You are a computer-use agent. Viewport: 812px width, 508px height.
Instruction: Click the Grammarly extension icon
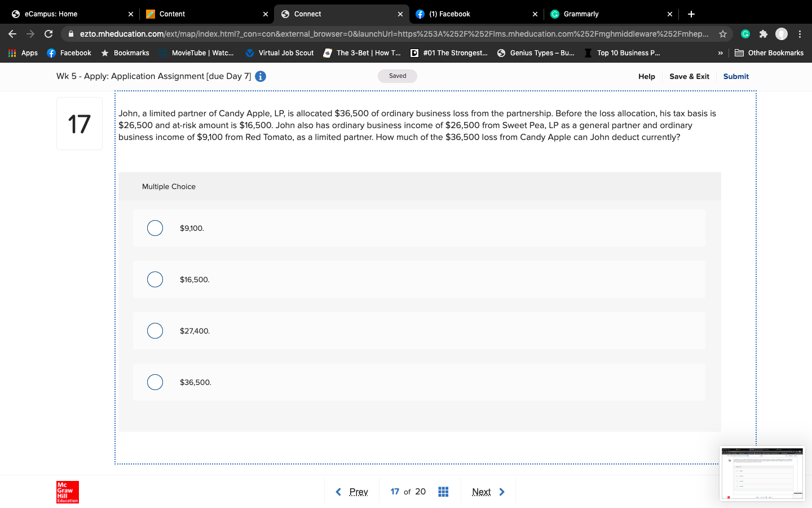tap(745, 34)
